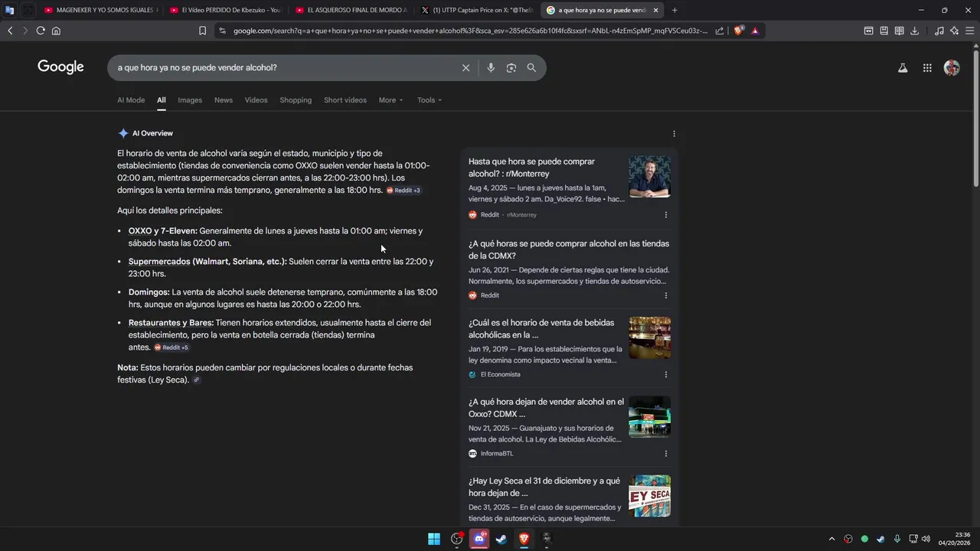Select the News results tab
This screenshot has width=980, height=551.
(224, 100)
